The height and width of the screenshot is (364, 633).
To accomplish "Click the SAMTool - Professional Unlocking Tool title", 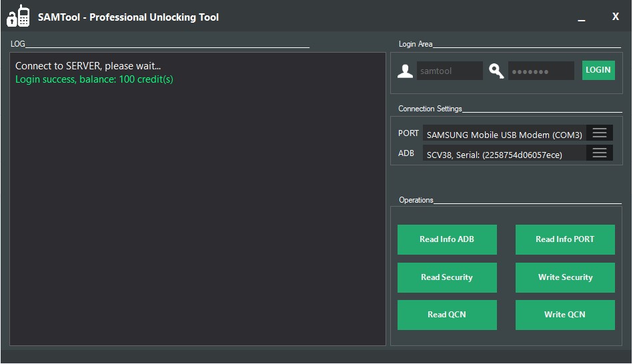I will (128, 17).
